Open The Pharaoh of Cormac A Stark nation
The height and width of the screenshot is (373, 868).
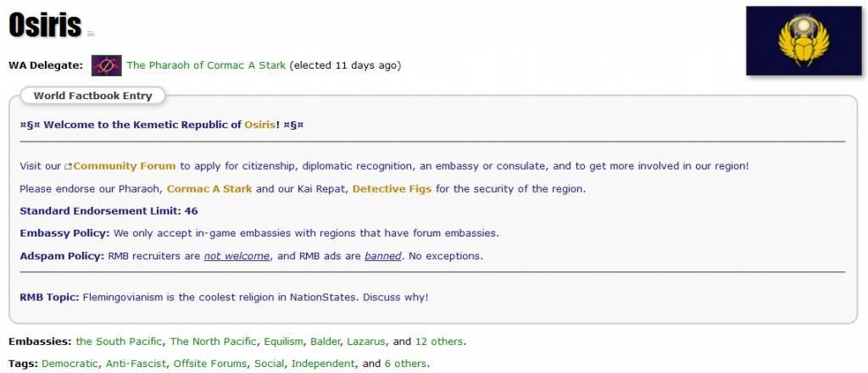pos(206,65)
